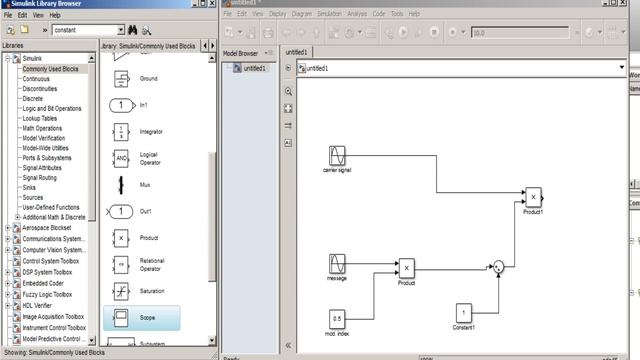
Task: Open File menu in Library Browser
Action: [8, 15]
